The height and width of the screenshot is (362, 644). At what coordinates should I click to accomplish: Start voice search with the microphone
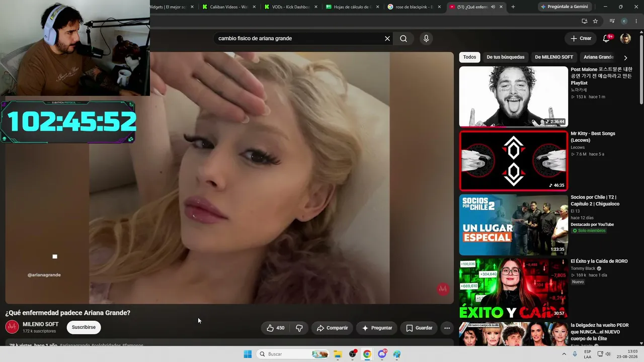[x=426, y=38]
